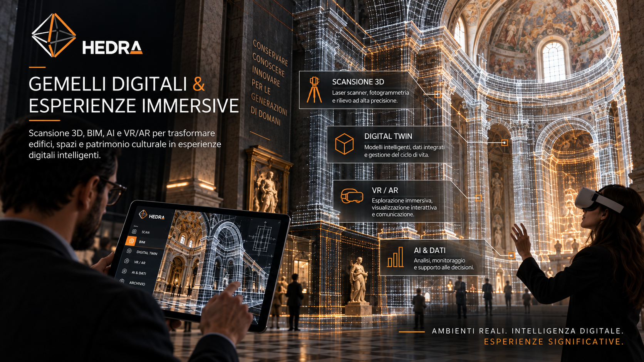Click the orange BIM icon on the tablet

[x=131, y=241]
